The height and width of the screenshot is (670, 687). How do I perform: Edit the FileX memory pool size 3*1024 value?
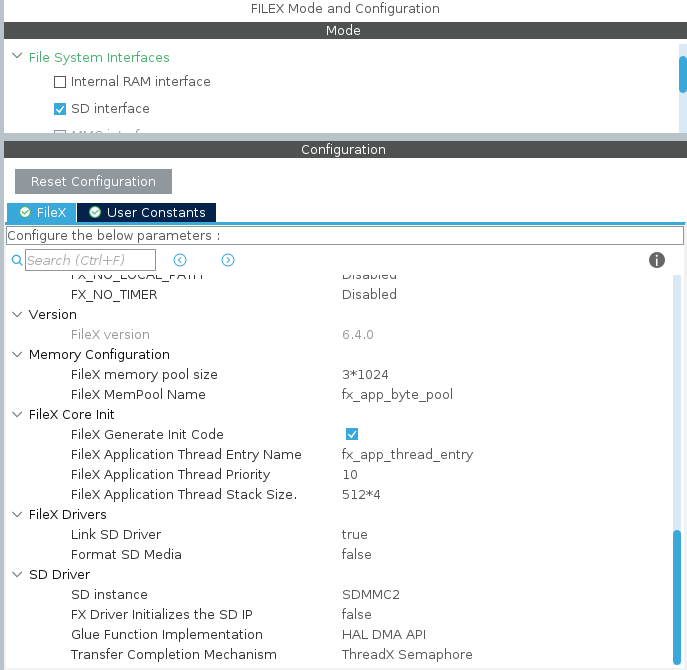(365, 375)
